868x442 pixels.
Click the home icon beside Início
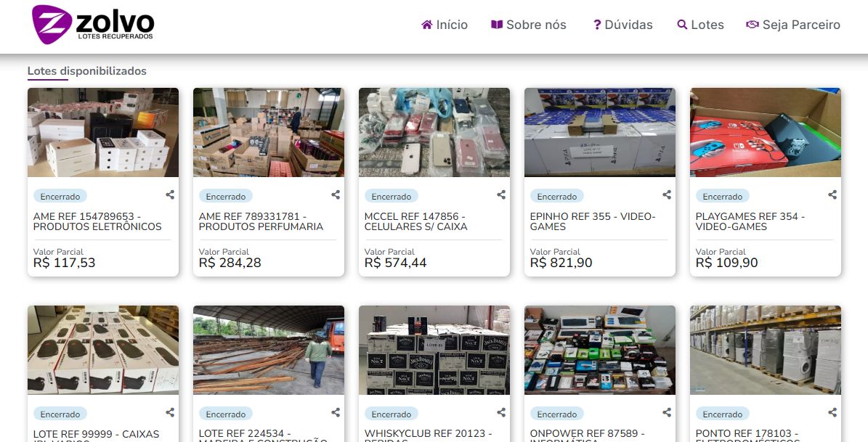pos(427,25)
